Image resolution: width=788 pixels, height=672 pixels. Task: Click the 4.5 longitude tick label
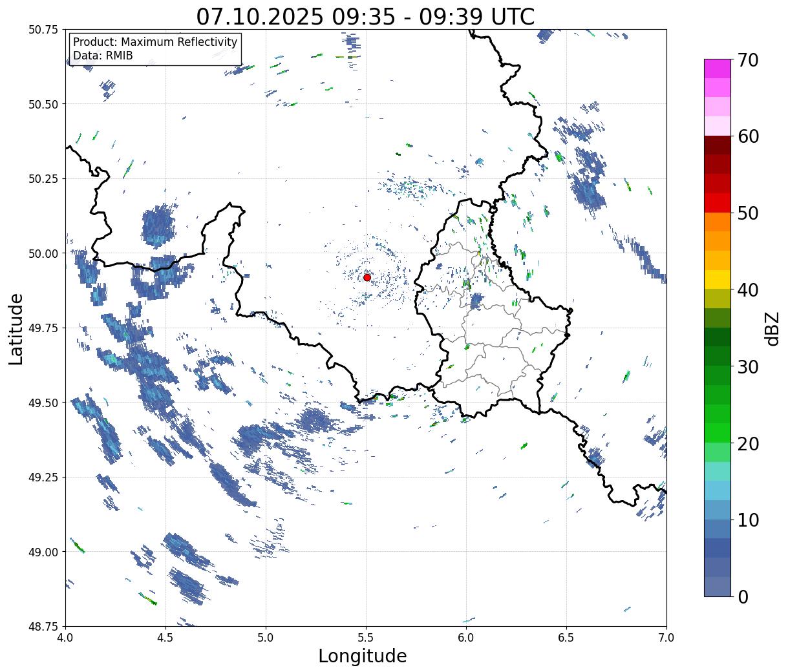[165, 638]
